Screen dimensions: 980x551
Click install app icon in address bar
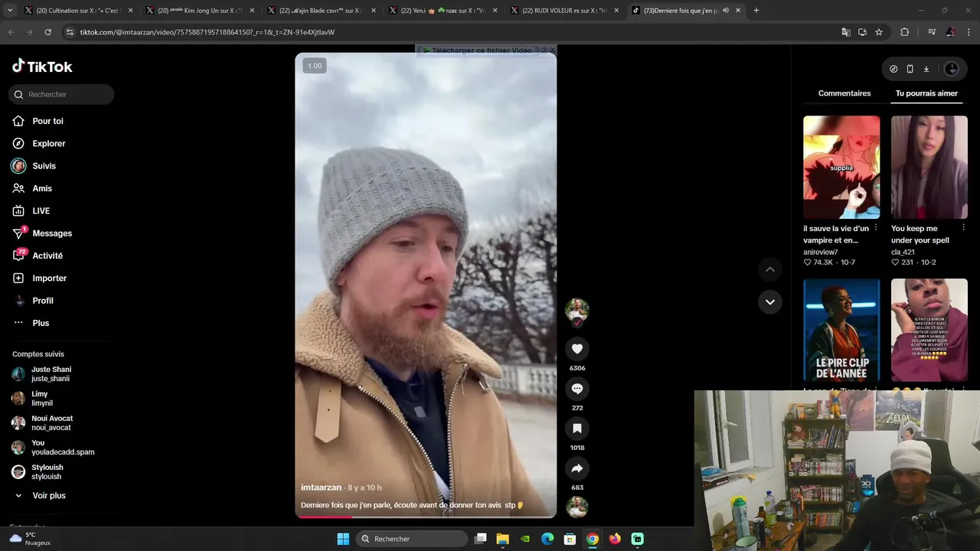(862, 32)
